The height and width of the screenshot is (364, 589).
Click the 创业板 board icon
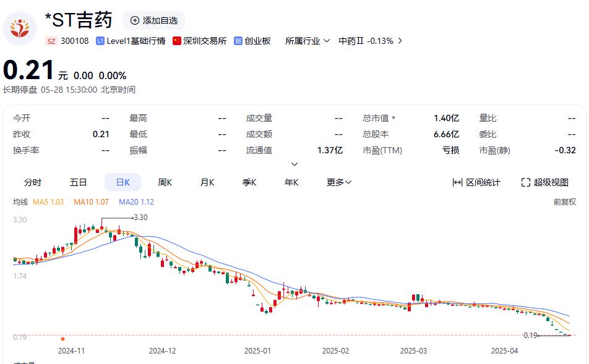238,41
